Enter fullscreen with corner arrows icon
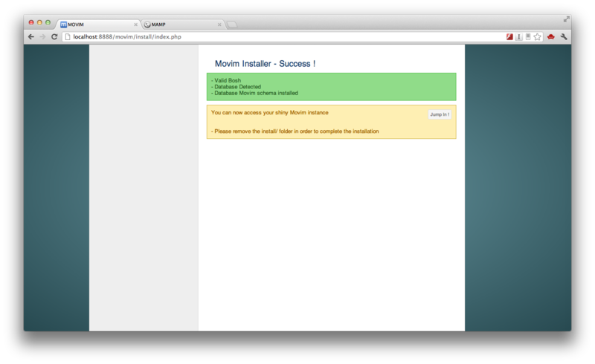The height and width of the screenshot is (364, 595). 566,19
